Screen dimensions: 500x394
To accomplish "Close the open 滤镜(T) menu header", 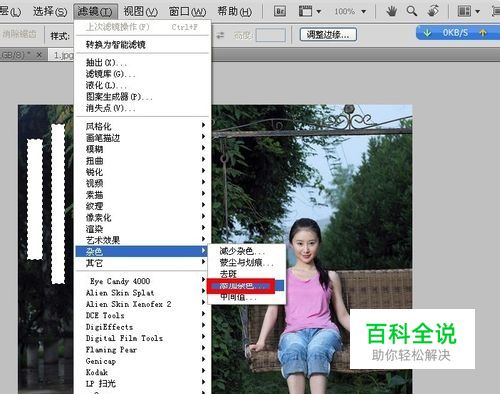I will [95, 12].
